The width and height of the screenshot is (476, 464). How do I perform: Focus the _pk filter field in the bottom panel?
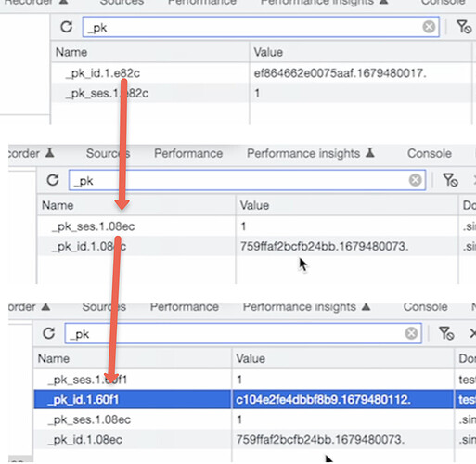click(x=243, y=333)
